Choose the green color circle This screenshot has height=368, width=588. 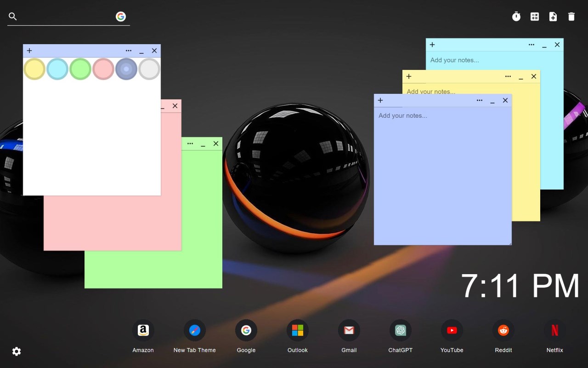pos(80,69)
